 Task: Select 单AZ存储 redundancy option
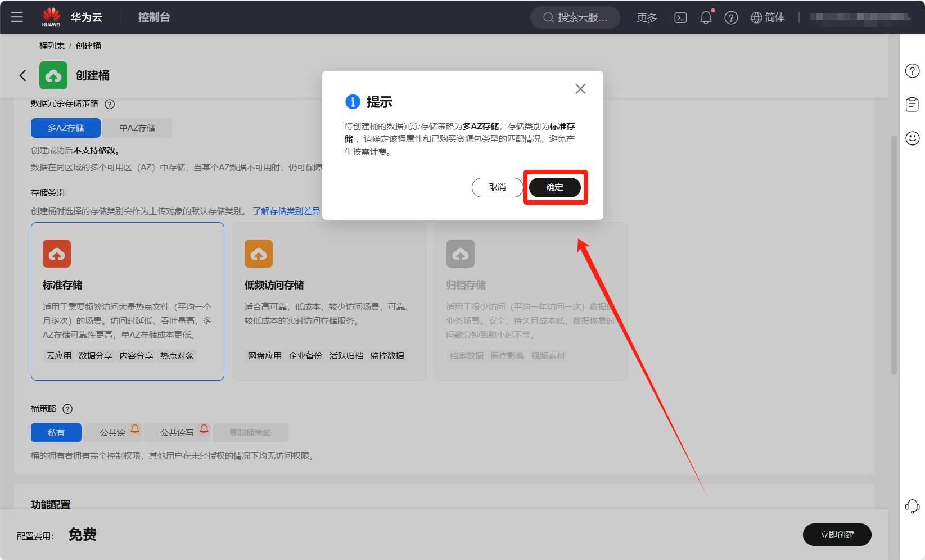point(137,128)
